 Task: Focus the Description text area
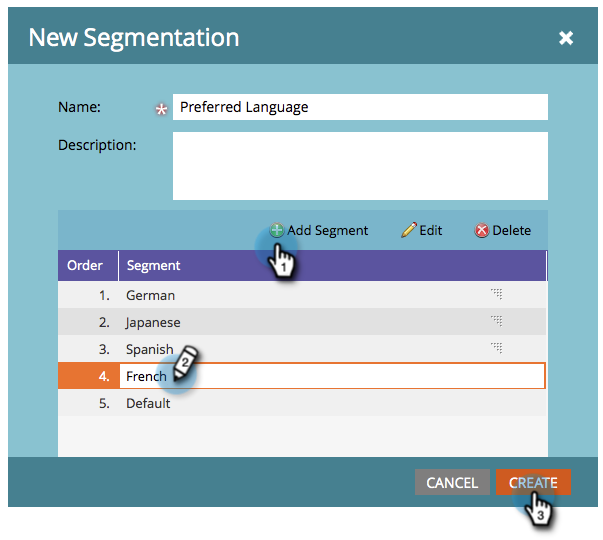[360, 166]
